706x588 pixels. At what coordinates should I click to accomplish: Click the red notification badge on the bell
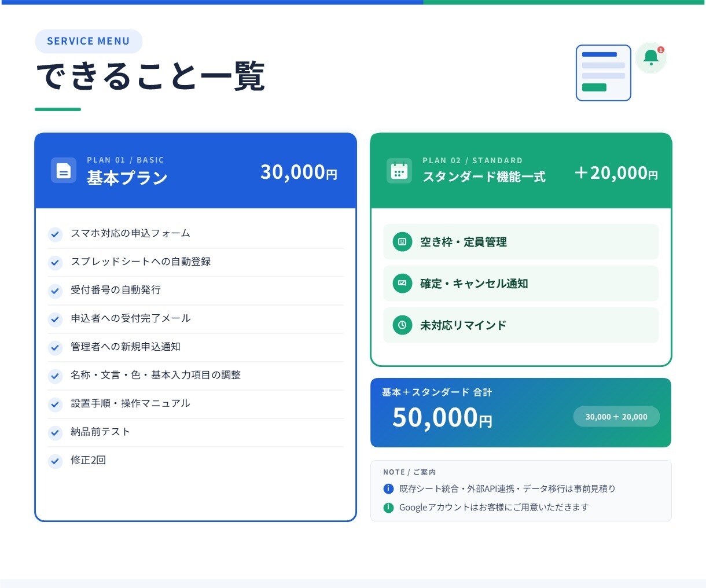[661, 50]
